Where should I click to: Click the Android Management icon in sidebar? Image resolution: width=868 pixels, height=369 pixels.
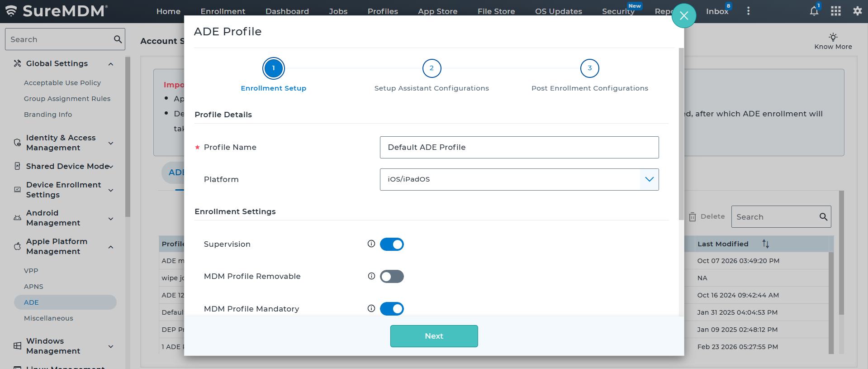tap(17, 218)
